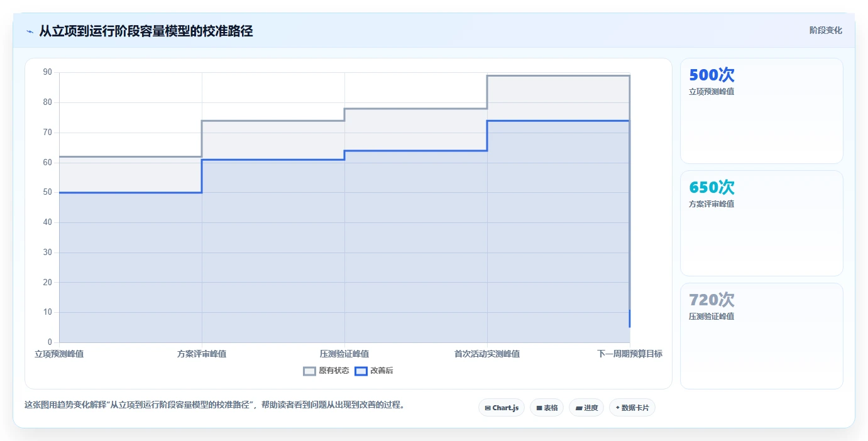Click the chart description sentence below the chart
Image resolution: width=868 pixels, height=441 pixels.
pyautogui.click(x=214, y=405)
